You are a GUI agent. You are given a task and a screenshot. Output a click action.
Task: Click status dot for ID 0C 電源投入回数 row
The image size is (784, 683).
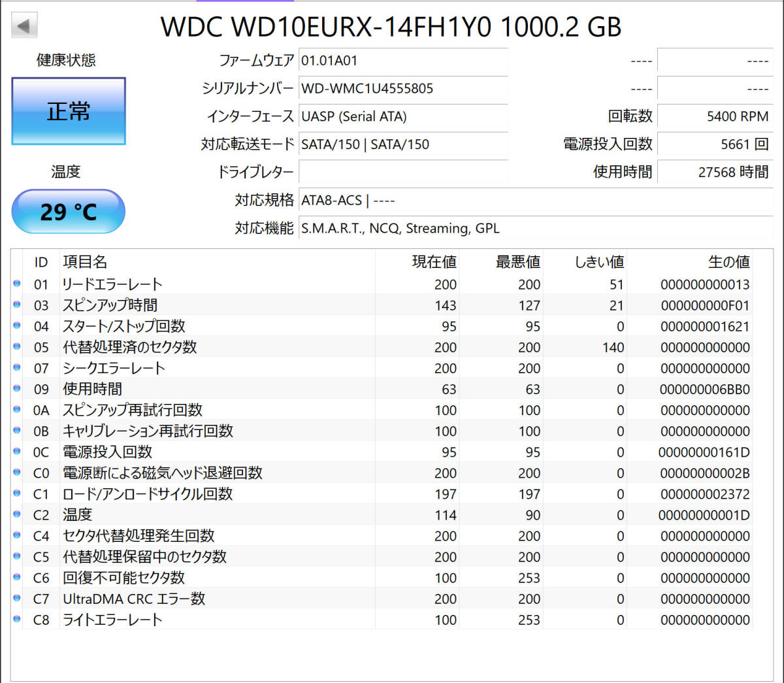coord(17,451)
